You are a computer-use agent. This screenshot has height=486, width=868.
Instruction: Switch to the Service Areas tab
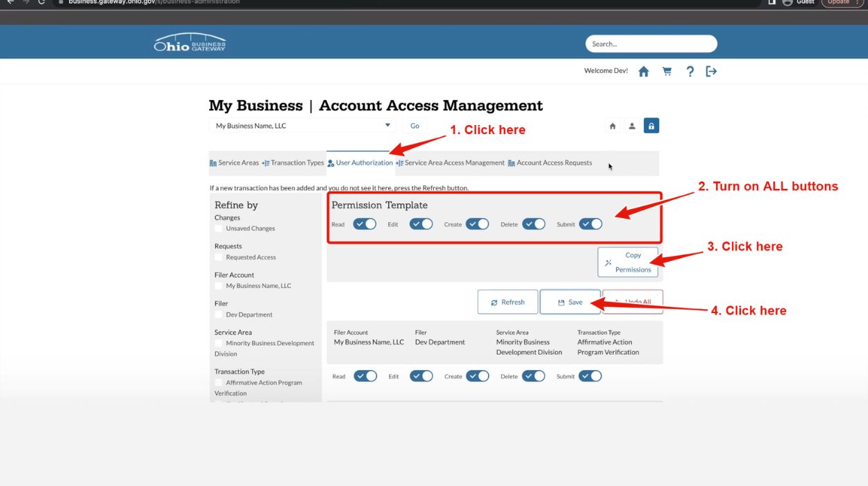234,163
